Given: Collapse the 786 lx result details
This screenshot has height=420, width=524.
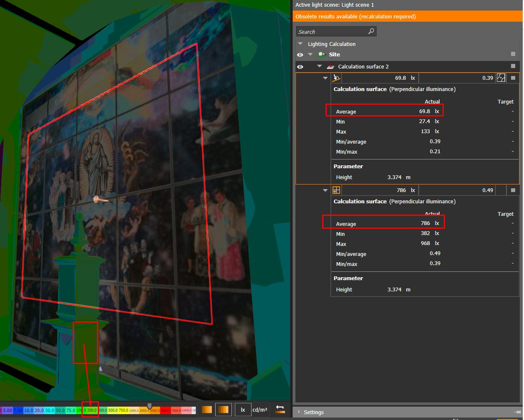Looking at the screenshot, I should coord(325,190).
